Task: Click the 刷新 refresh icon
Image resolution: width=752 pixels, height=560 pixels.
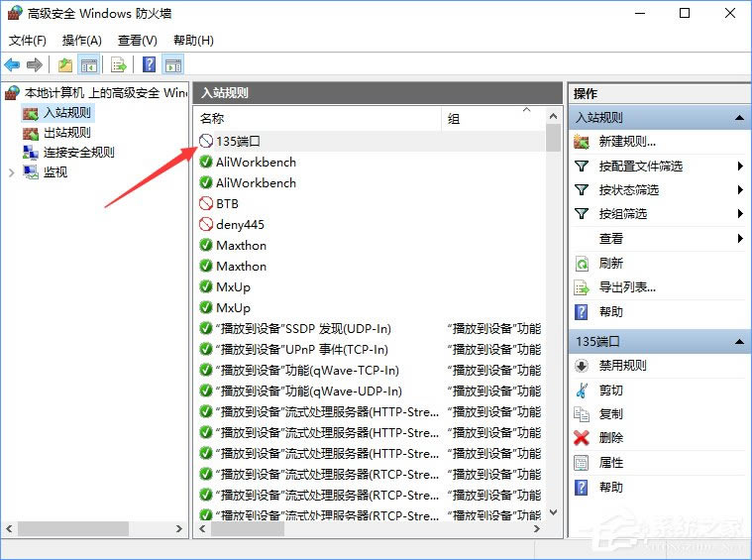Action: point(582,264)
